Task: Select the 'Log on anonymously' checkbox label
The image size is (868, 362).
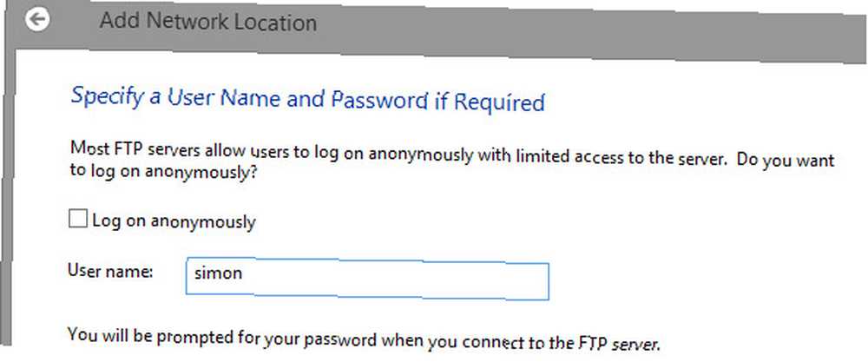Action: pos(174,220)
